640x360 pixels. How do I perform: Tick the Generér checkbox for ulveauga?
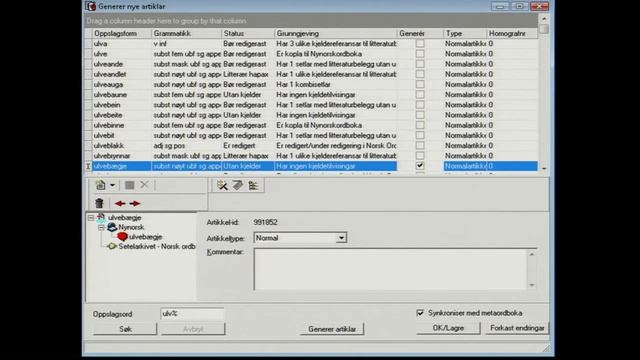tap(420, 84)
